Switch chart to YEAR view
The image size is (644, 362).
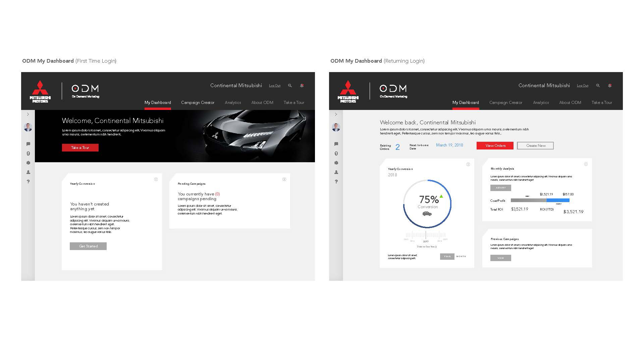pos(447,256)
